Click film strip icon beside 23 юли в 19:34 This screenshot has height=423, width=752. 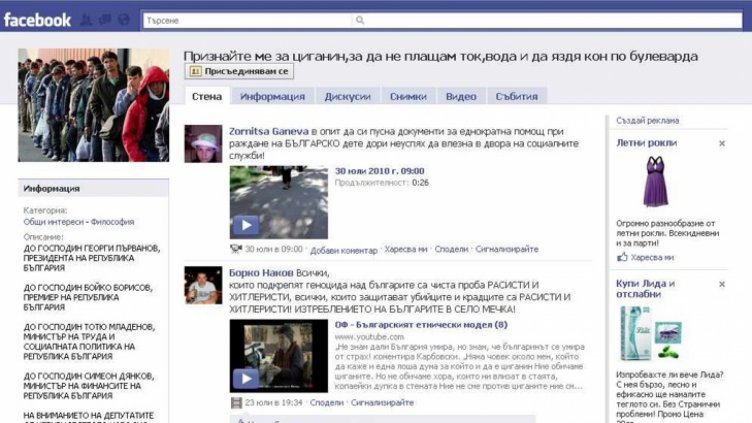236,403
